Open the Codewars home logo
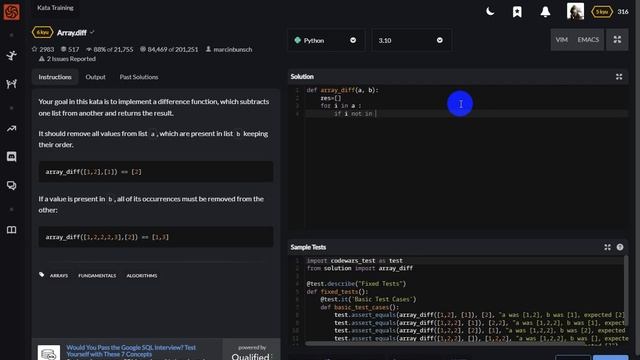This screenshot has height=360, width=640. coord(11,11)
